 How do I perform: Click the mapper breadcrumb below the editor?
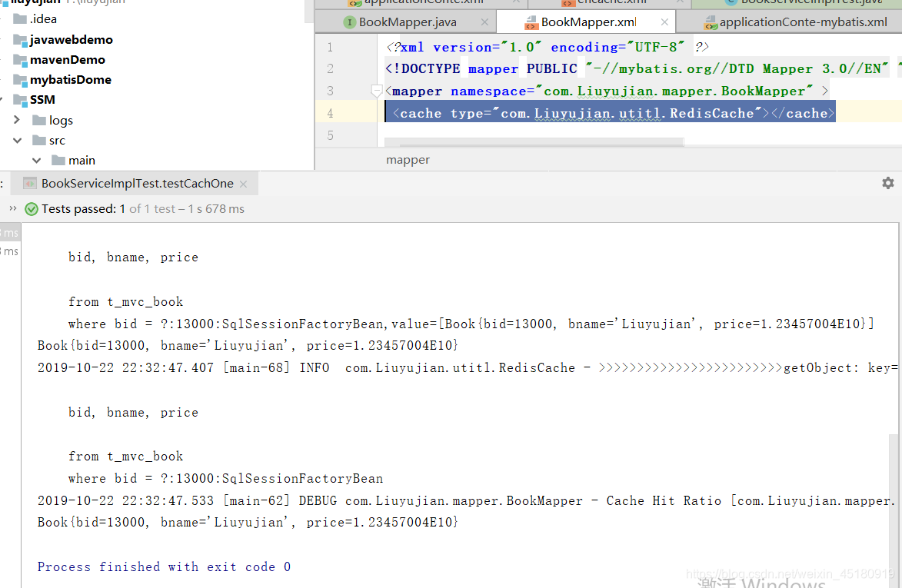point(408,161)
